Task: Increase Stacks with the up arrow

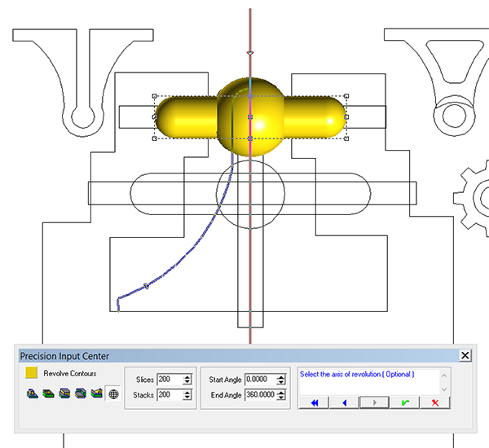Action: pyautogui.click(x=187, y=393)
